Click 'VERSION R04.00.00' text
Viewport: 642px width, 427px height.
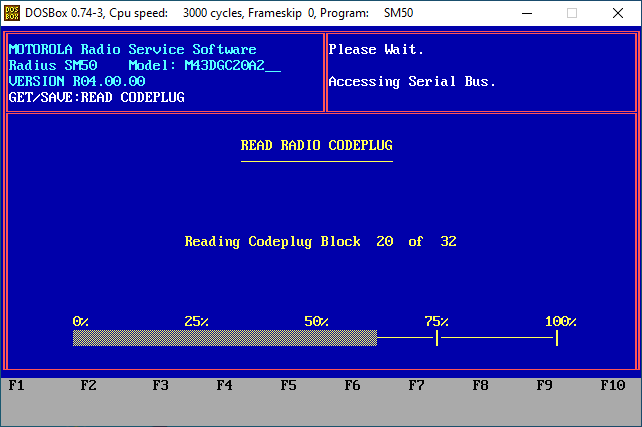(77, 81)
